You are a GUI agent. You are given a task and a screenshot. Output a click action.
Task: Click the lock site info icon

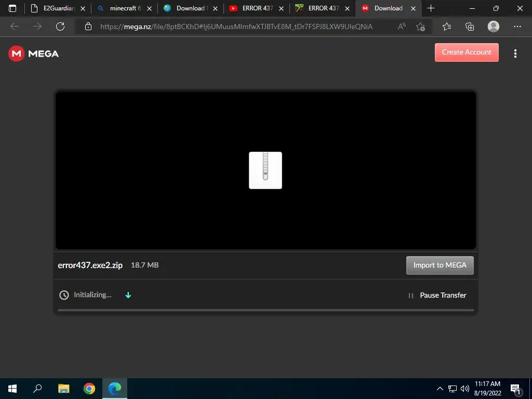[88, 26]
